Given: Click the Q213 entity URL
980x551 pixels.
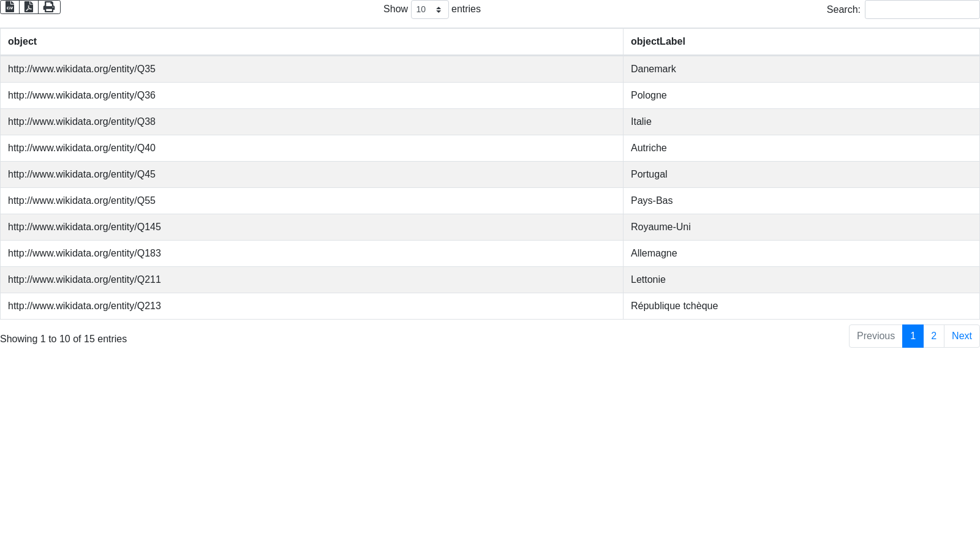Looking at the screenshot, I should (x=85, y=306).
